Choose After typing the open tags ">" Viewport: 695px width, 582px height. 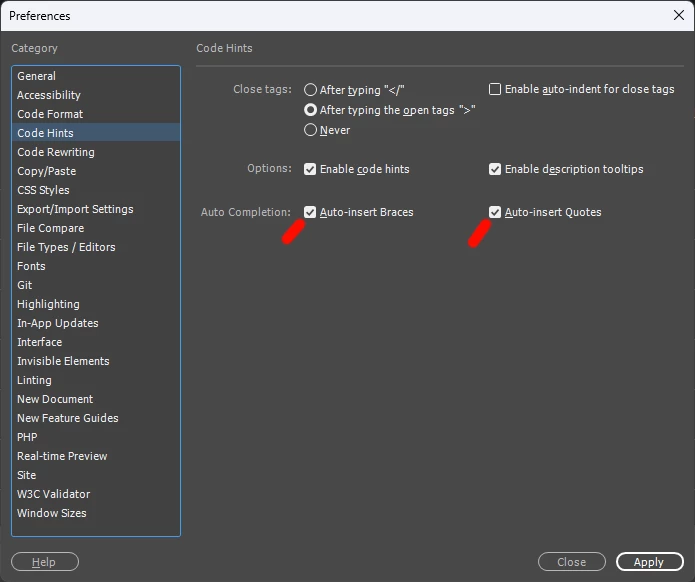[310, 109]
